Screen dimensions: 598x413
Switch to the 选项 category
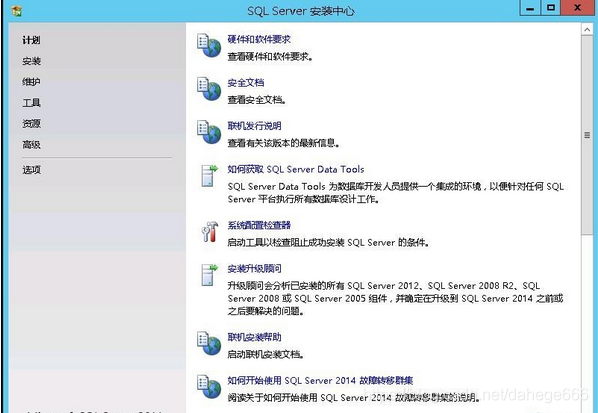[x=31, y=170]
